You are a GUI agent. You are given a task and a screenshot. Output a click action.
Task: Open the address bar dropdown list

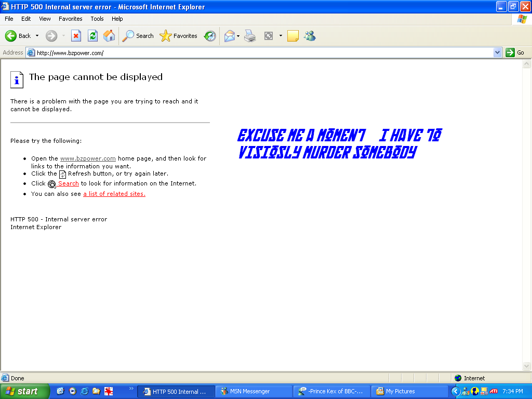point(498,52)
